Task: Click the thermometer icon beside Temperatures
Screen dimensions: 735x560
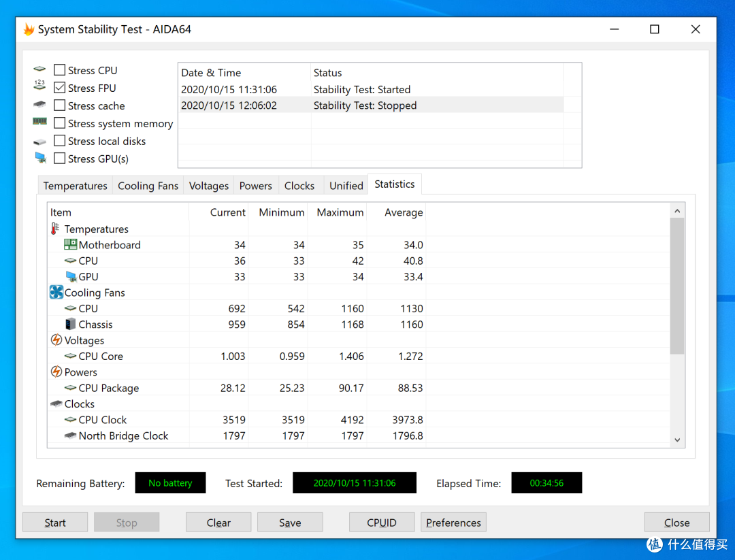Action: [x=55, y=229]
